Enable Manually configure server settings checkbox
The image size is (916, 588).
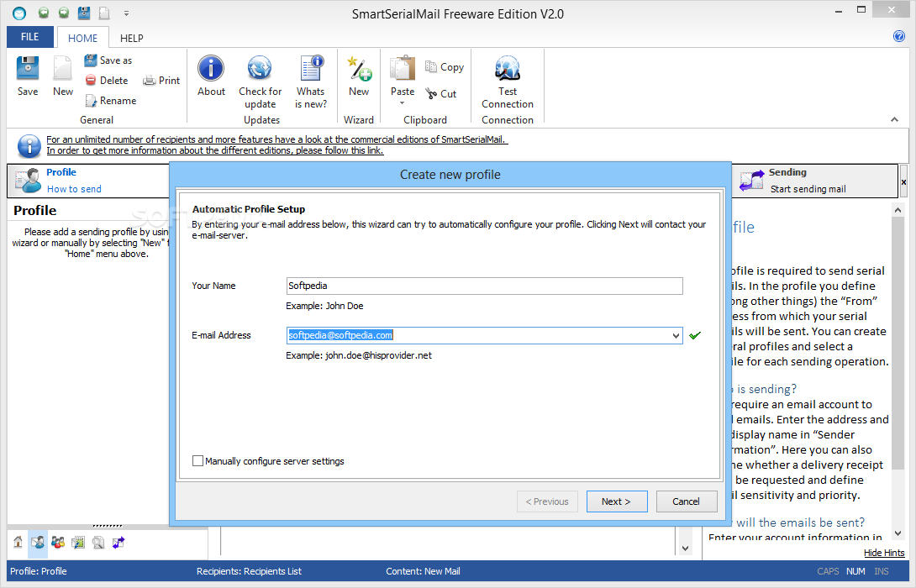198,460
